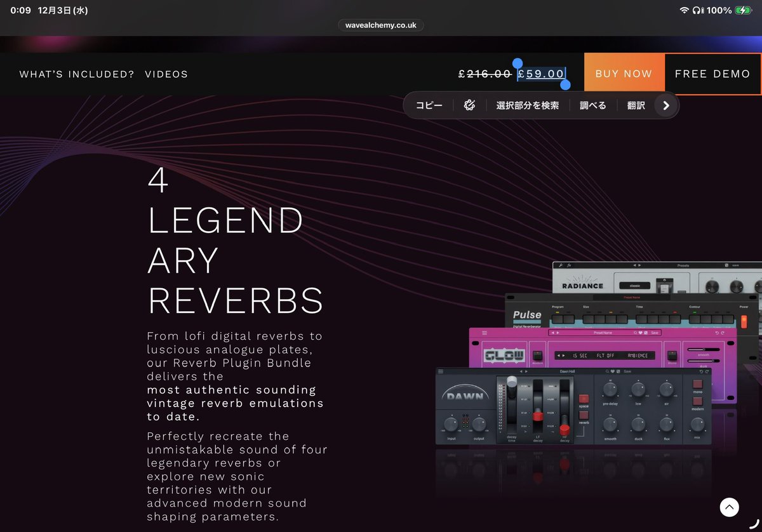Choose コピー in the selection menu
Image resolution: width=762 pixels, height=532 pixels.
[429, 105]
